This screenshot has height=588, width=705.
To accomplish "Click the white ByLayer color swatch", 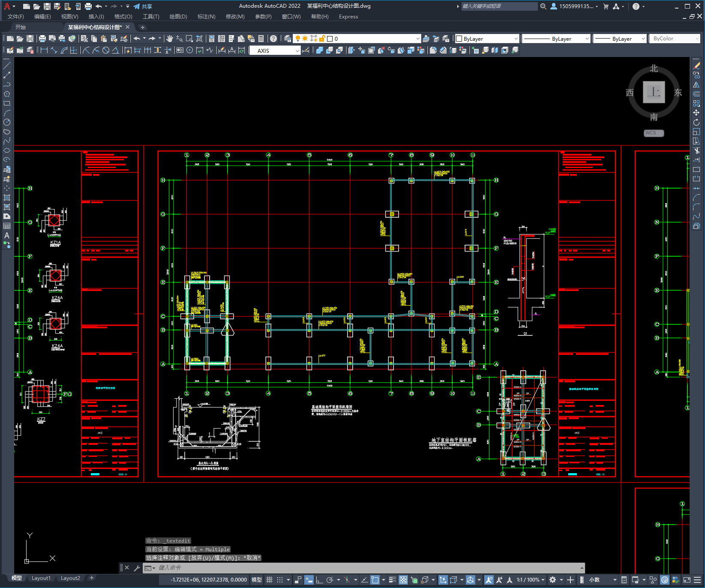I will pos(459,39).
